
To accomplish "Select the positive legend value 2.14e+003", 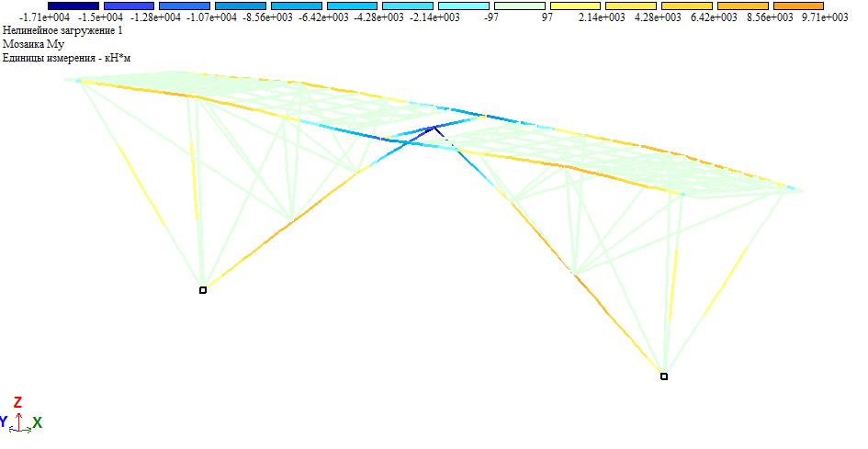I will pos(602,17).
